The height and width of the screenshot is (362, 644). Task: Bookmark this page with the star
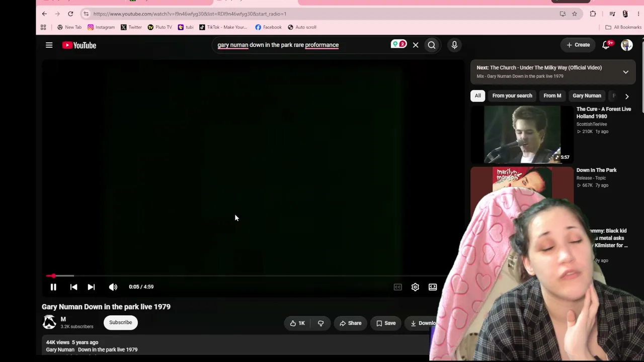[x=575, y=14]
